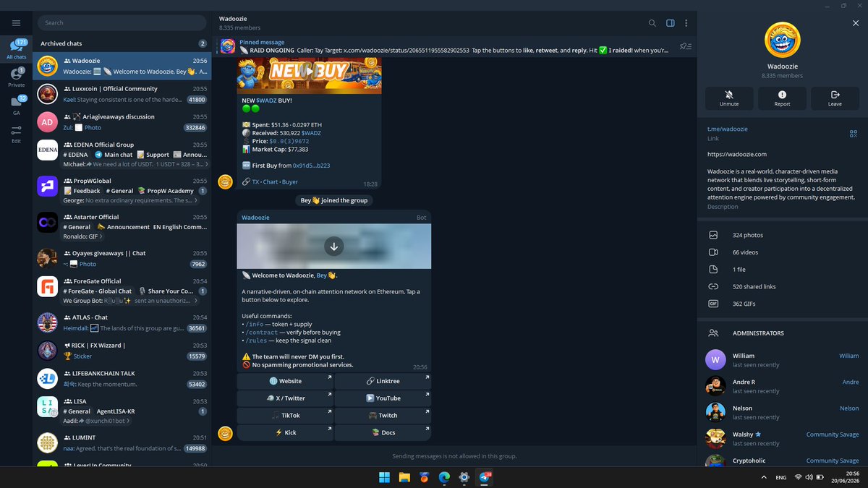
Task: Click the Windows Start button
Action: point(384,477)
